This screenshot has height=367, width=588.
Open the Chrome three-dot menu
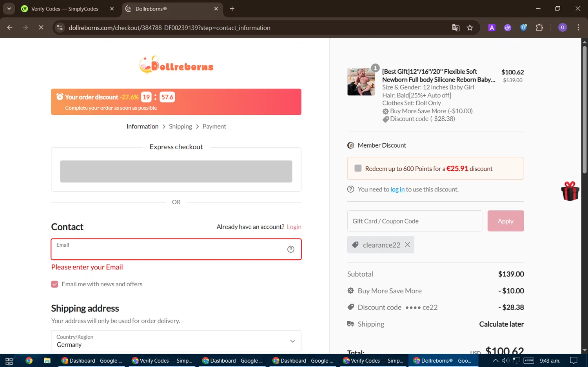click(x=578, y=27)
